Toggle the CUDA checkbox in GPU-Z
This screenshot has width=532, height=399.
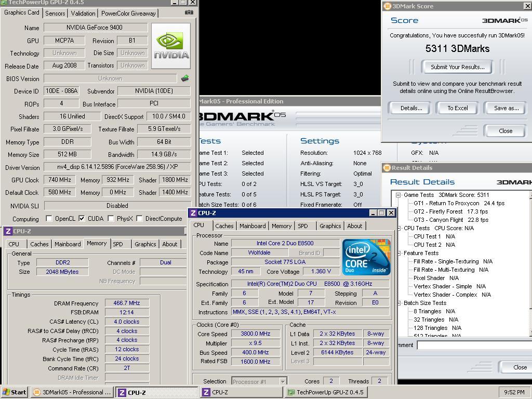click(x=82, y=219)
